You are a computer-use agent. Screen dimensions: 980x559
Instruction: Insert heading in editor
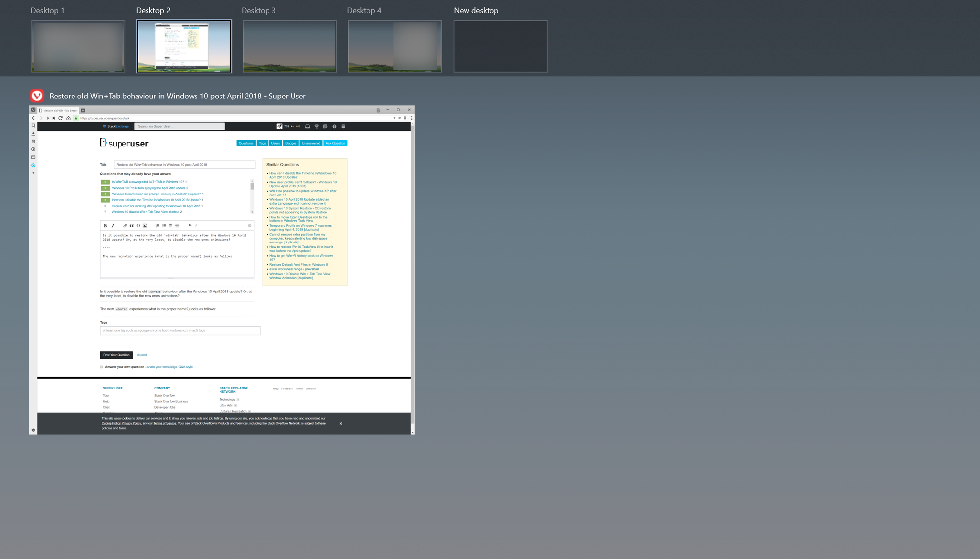click(171, 226)
